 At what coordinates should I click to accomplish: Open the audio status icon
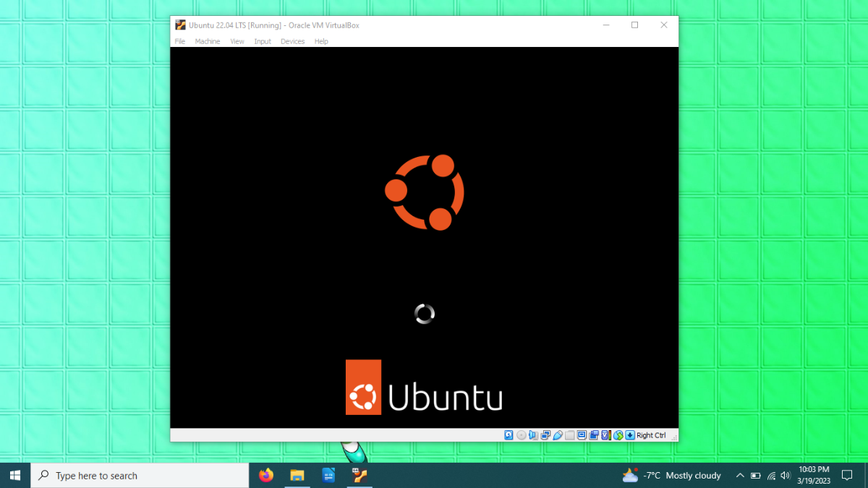point(533,435)
